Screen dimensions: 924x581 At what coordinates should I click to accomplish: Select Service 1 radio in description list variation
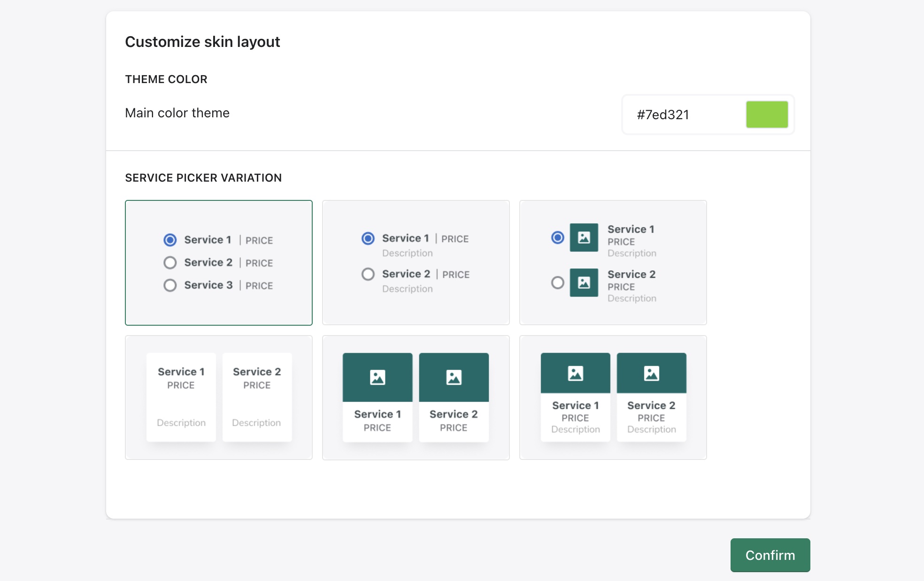[x=368, y=238]
